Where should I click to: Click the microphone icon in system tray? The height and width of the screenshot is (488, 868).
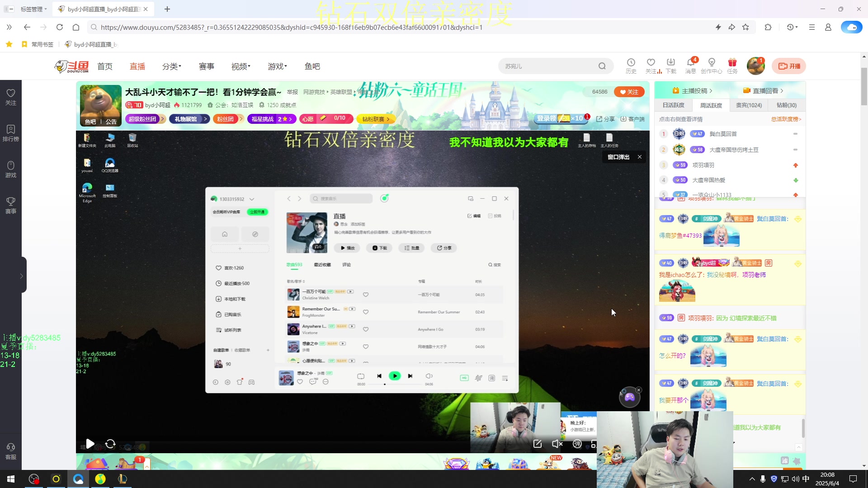[763, 479]
